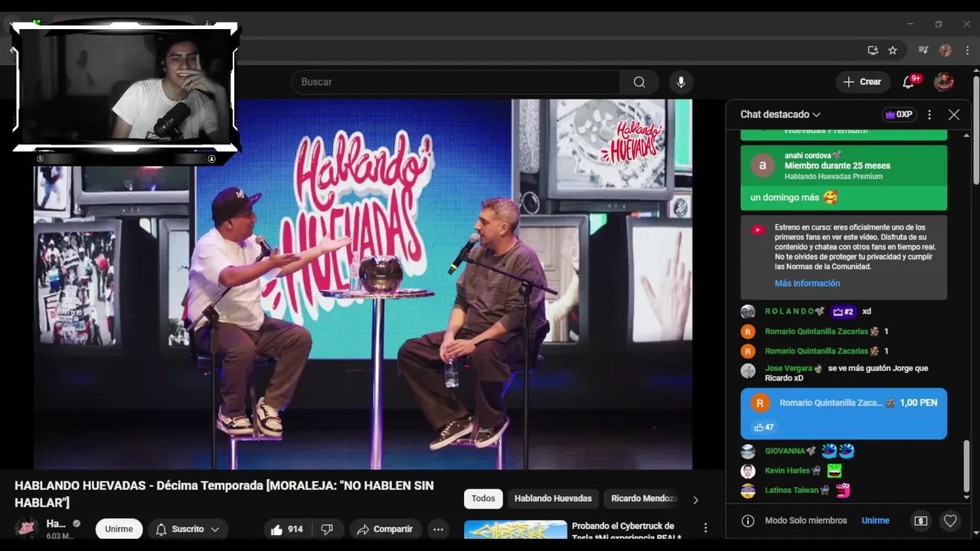
Task: Click Kevin Harles username in chat
Action: 787,471
